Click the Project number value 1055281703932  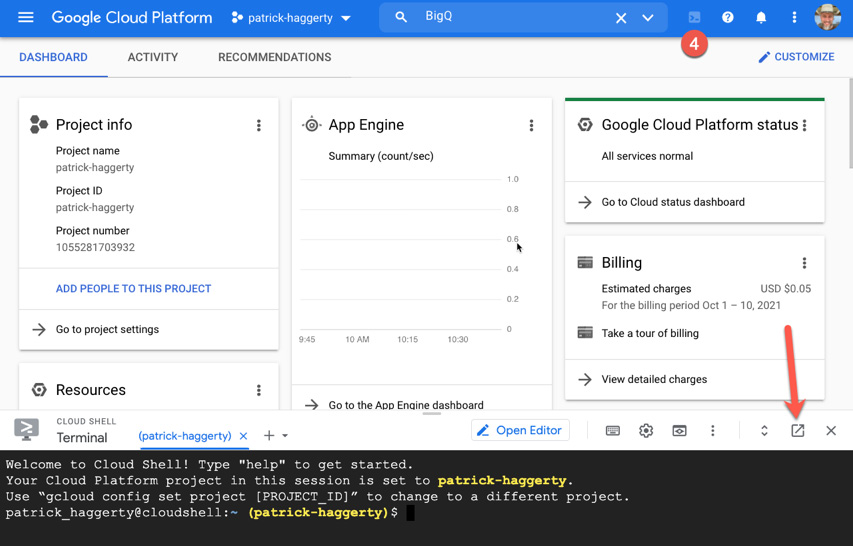coord(95,247)
